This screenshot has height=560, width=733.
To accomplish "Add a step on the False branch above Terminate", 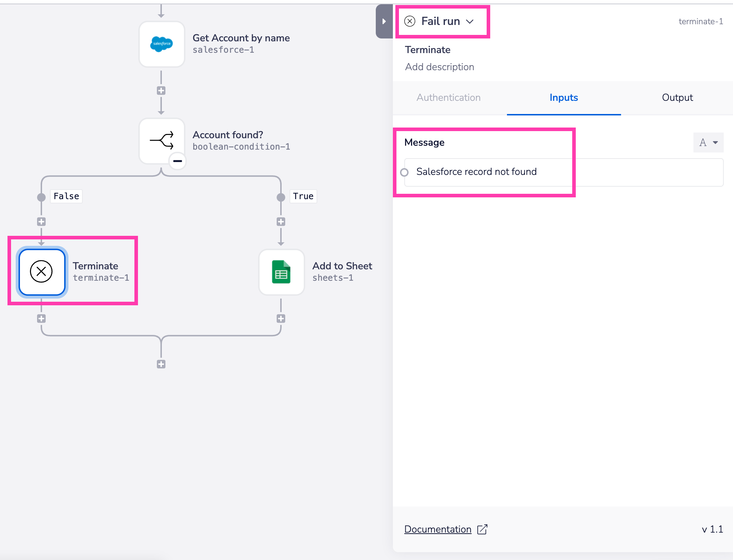I will pos(41,222).
